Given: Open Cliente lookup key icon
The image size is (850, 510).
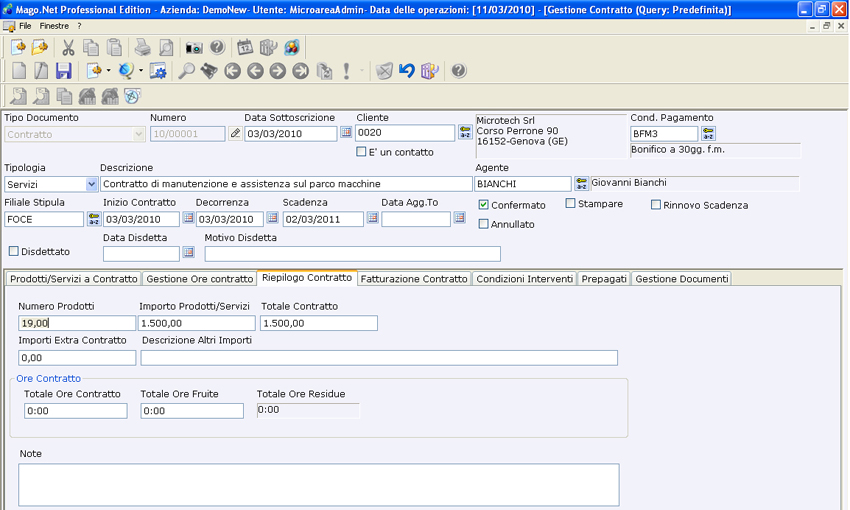Looking at the screenshot, I should coord(465,132).
